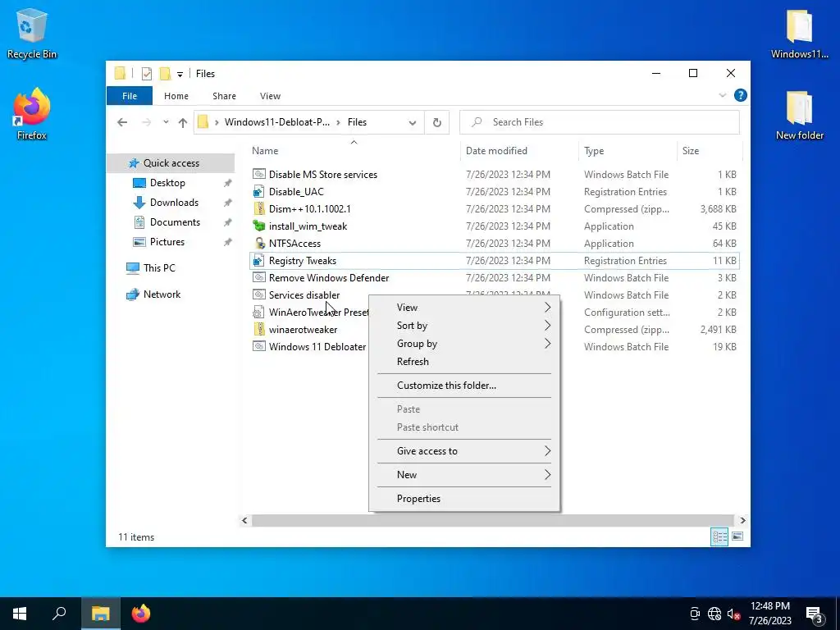Select the Dism++10.1.1002.1 zip icon
Viewport: 840px width, 630px height.
tap(259, 208)
